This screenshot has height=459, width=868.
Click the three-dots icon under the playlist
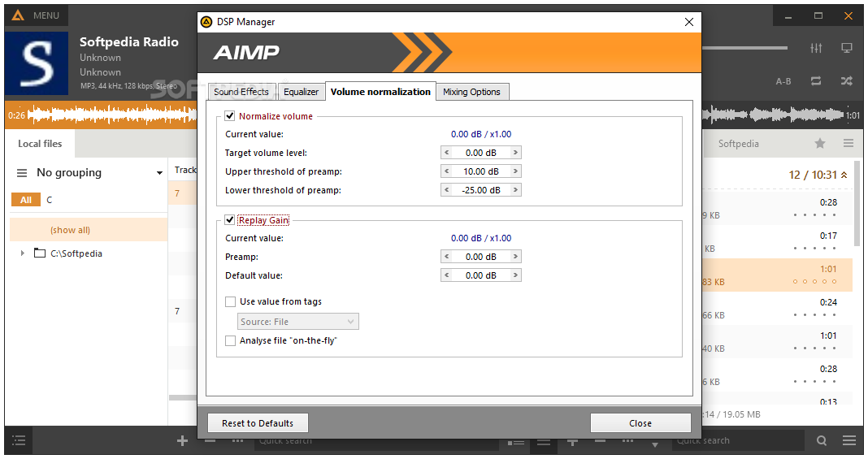tap(627, 441)
